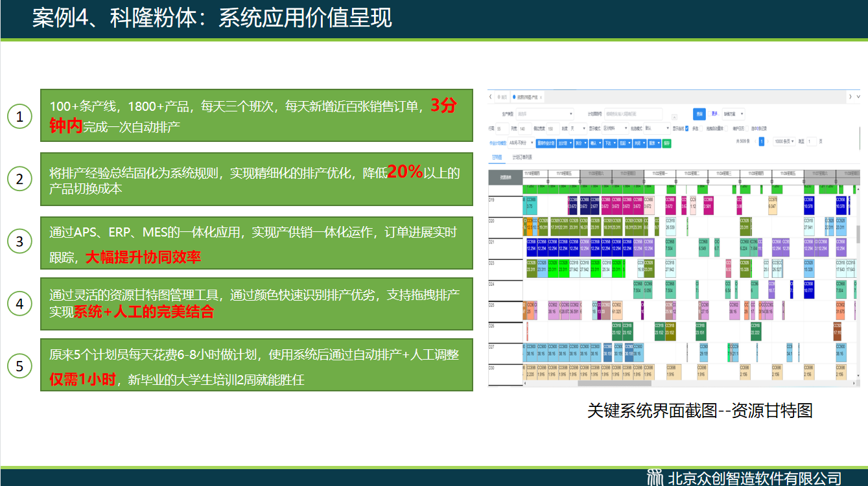868x486 pixels.
Task: Switch to the 甘特图 tab
Action: click(x=497, y=157)
